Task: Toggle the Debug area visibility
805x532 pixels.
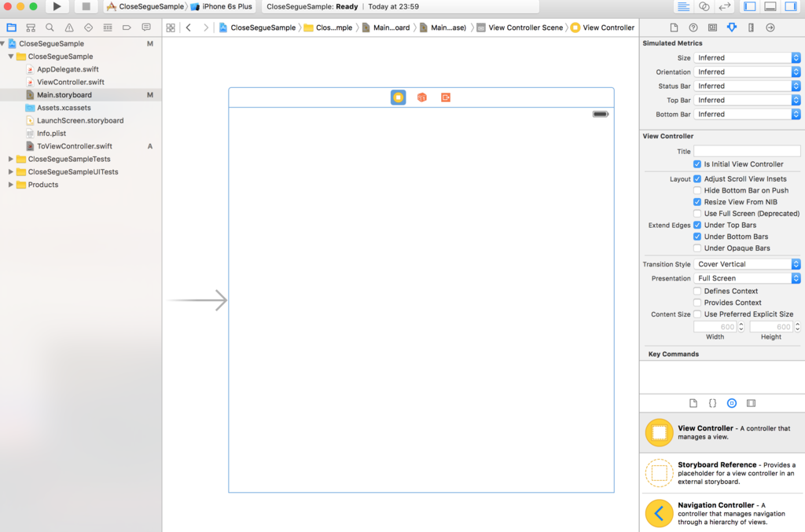Action: [770, 6]
